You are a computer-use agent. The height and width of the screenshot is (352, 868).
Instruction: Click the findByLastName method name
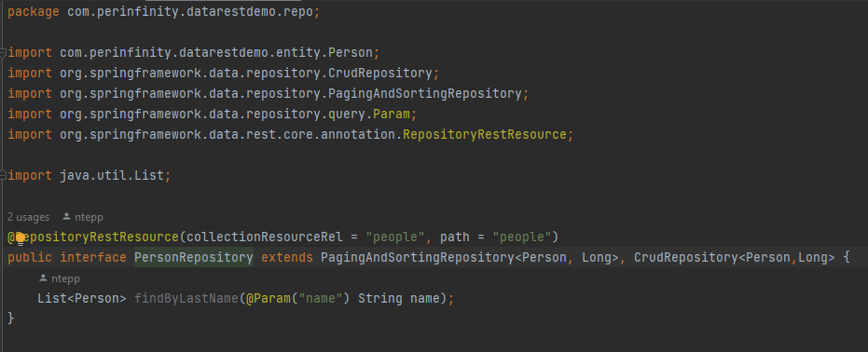coord(186,298)
